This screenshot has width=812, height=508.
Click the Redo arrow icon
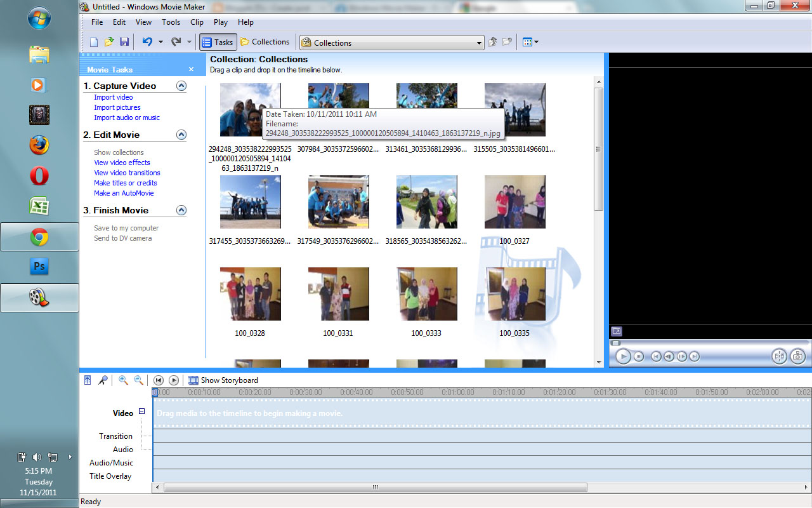176,42
